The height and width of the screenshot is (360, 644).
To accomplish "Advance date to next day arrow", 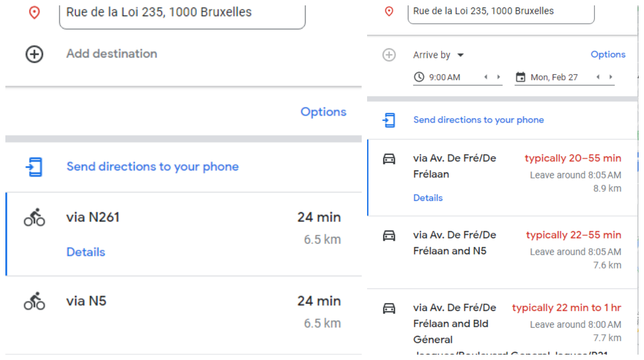I will 611,77.
